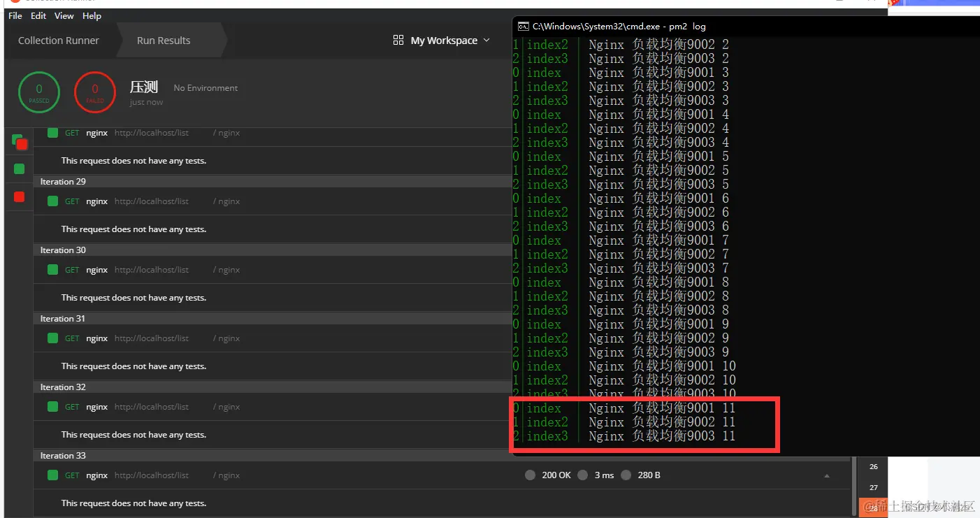Switch to the Run Results tab
The height and width of the screenshot is (518, 980).
coord(164,41)
